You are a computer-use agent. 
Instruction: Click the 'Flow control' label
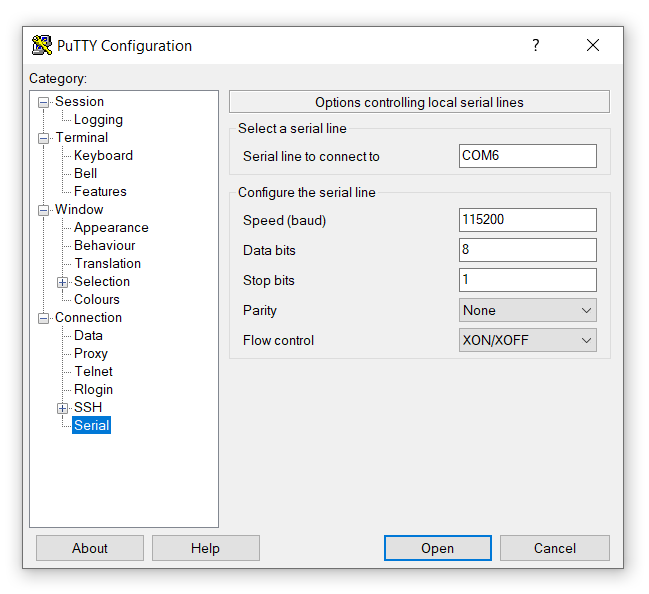tap(279, 340)
